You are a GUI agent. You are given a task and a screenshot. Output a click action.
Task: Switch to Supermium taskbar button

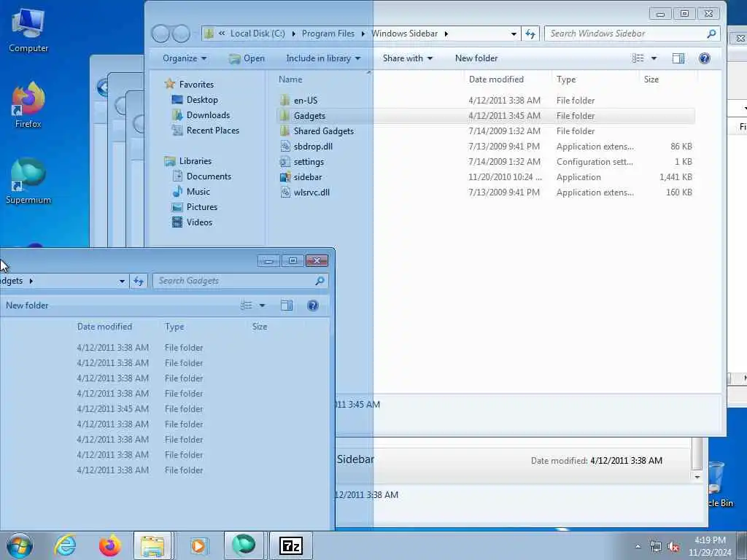click(244, 545)
